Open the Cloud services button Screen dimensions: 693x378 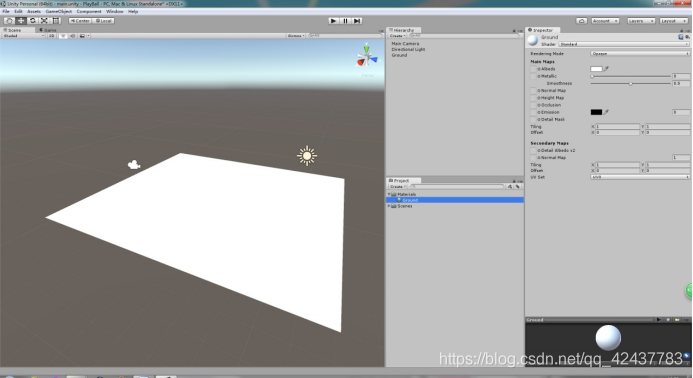click(x=582, y=21)
